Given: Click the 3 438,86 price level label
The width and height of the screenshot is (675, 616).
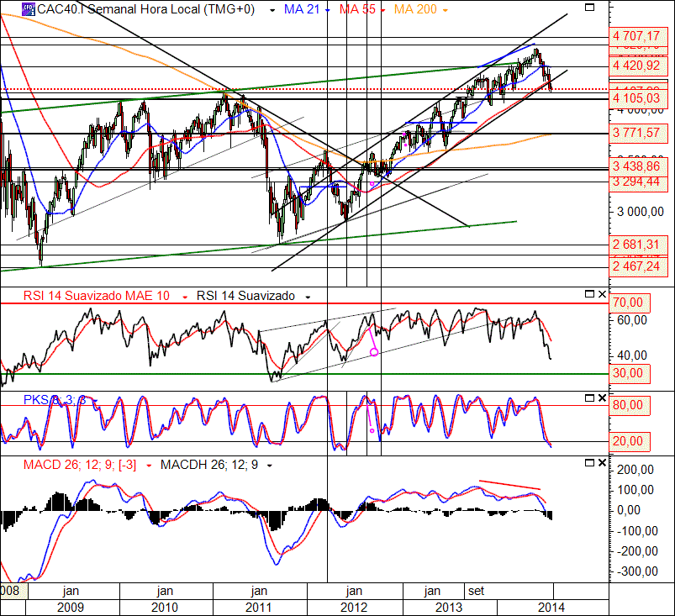Looking at the screenshot, I should tap(636, 166).
